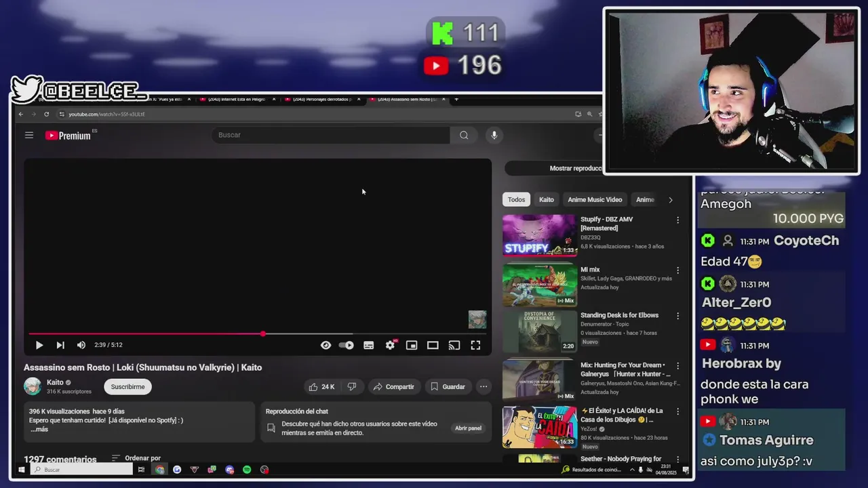Click the taskbar clock showing 23:31
Image resolution: width=868 pixels, height=488 pixels.
666,470
